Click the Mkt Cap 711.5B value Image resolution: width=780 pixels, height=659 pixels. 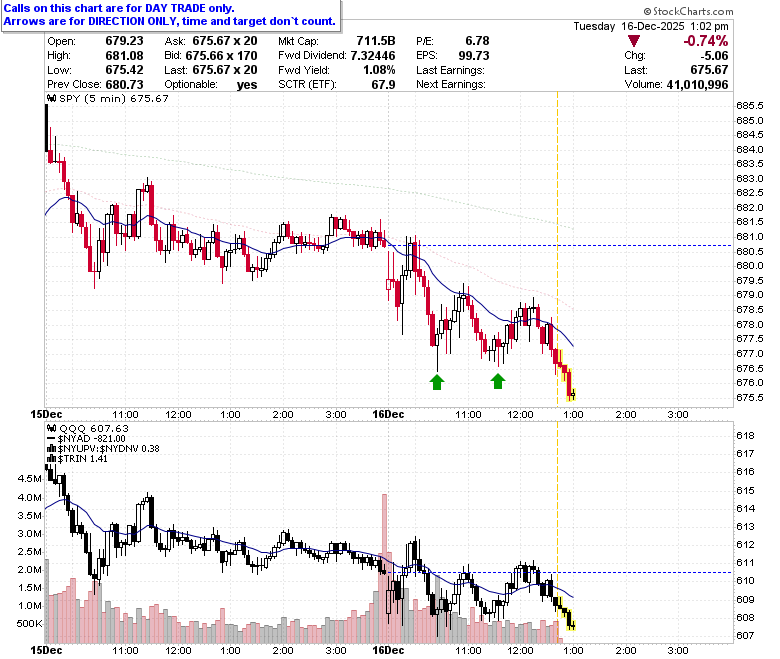376,41
